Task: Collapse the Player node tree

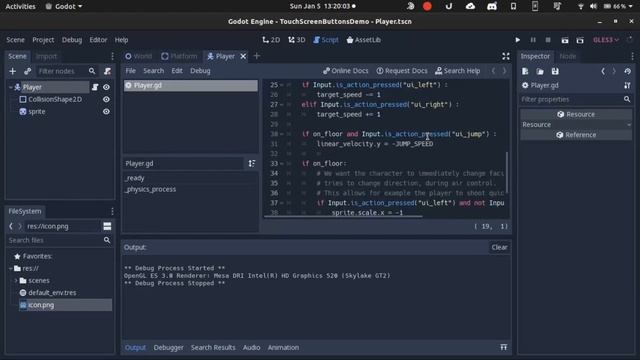Action: pos(11,87)
